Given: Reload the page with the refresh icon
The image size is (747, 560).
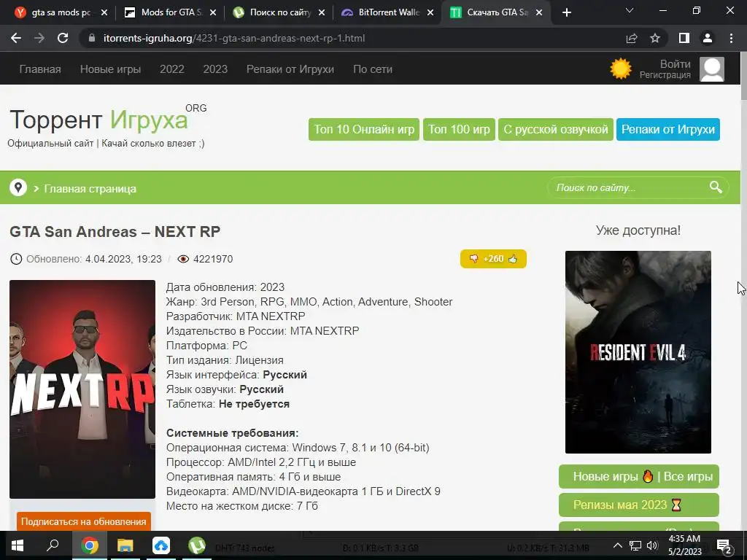Looking at the screenshot, I should coord(63,38).
